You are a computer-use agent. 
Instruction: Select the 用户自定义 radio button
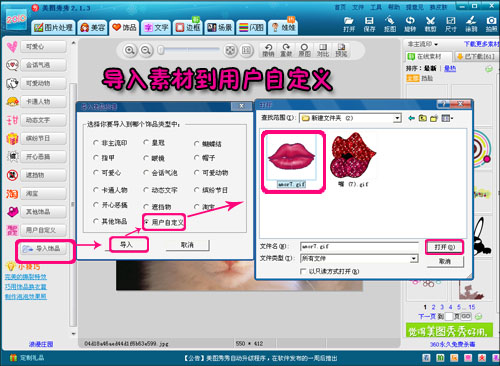pos(146,221)
